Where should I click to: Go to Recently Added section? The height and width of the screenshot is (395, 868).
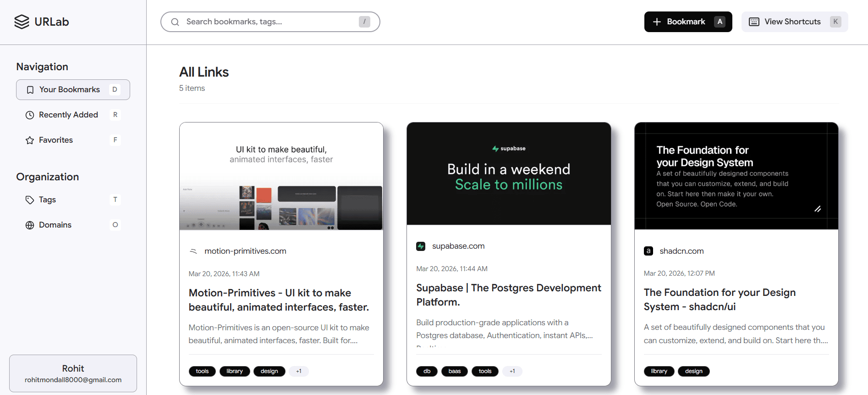(68, 115)
